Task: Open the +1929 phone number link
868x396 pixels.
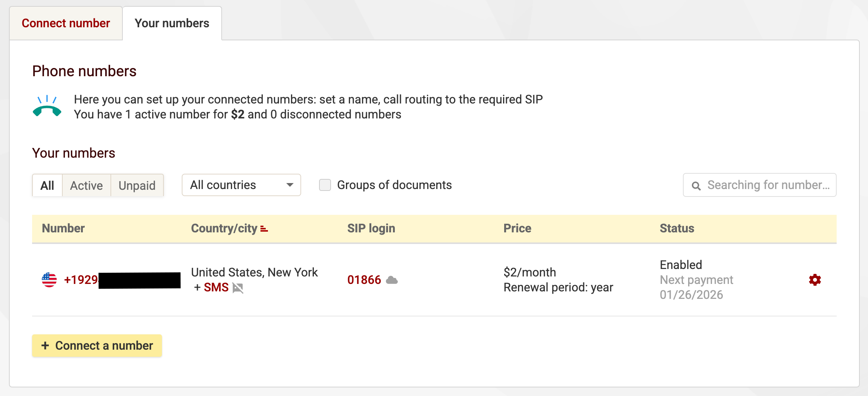Action: [x=81, y=280]
